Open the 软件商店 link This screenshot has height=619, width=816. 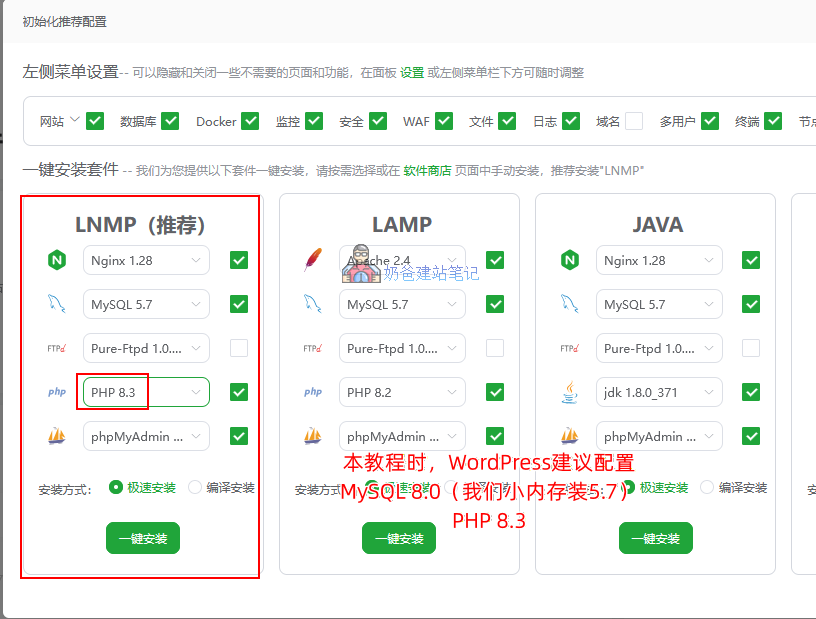pos(427,171)
